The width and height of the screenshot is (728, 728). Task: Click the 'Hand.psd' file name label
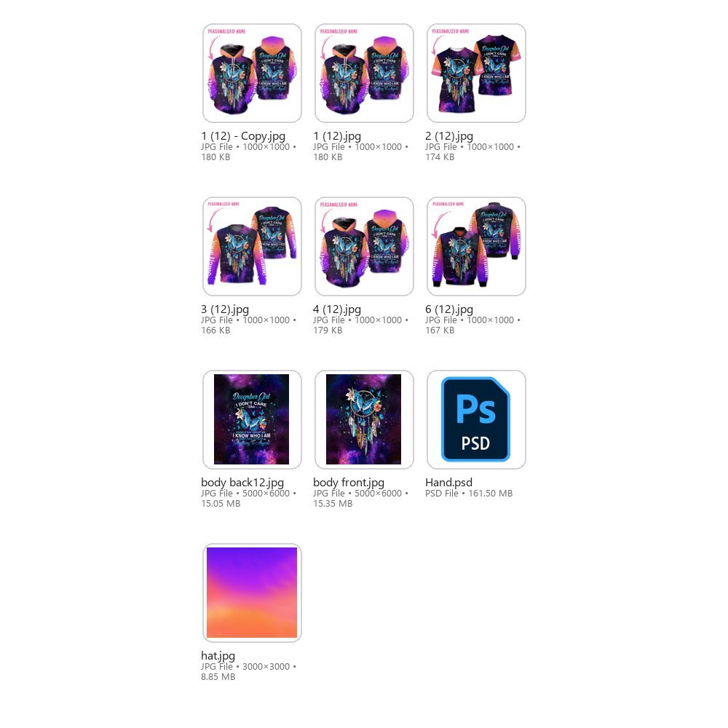click(448, 483)
